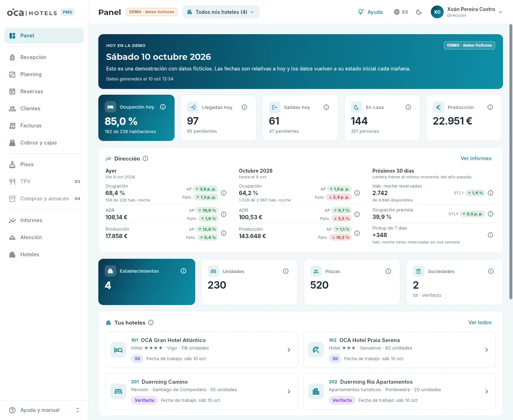Screen dimensions: 513x420
Task: Open the Ver todos hotels link
Action: [x=480, y=322]
